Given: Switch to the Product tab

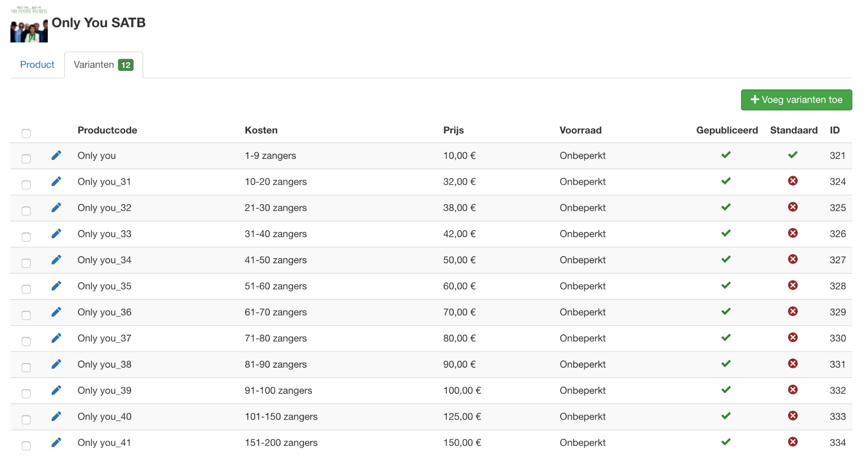Looking at the screenshot, I should click(37, 65).
